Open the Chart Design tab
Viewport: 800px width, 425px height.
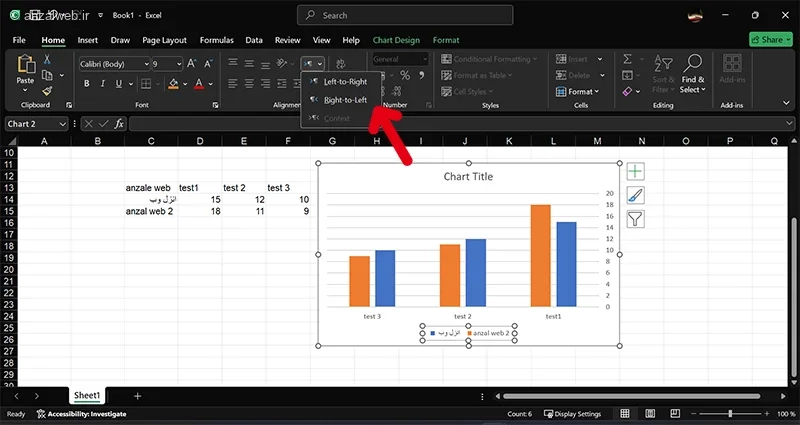pos(396,40)
